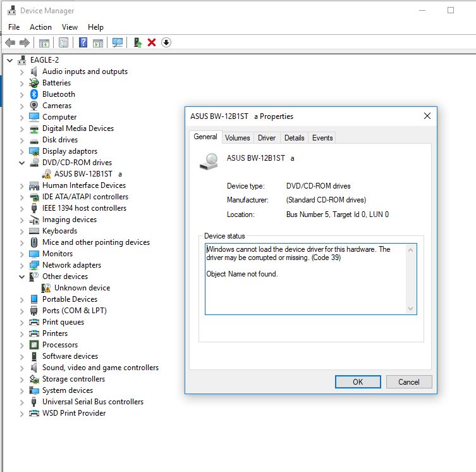Expand IDE ATA/ATAPI controllers

pos(22,197)
